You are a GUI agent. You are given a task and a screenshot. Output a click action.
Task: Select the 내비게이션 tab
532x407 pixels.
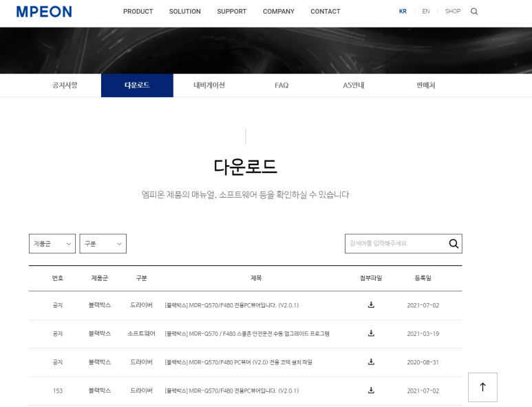(x=209, y=85)
